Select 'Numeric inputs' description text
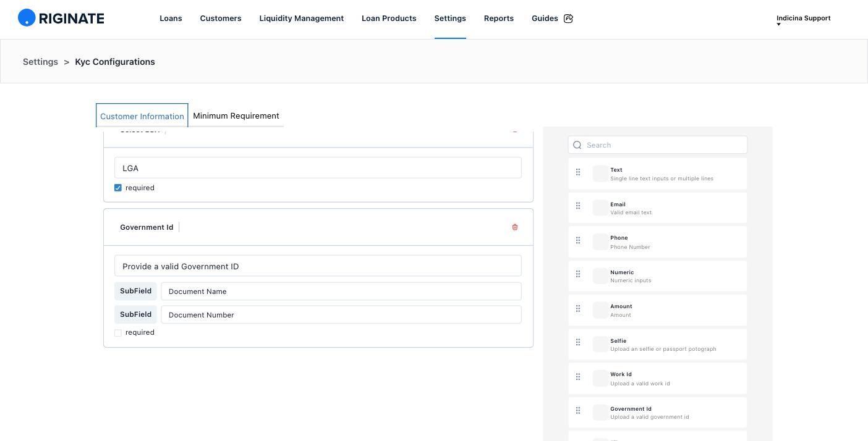The width and height of the screenshot is (868, 441). tap(631, 280)
